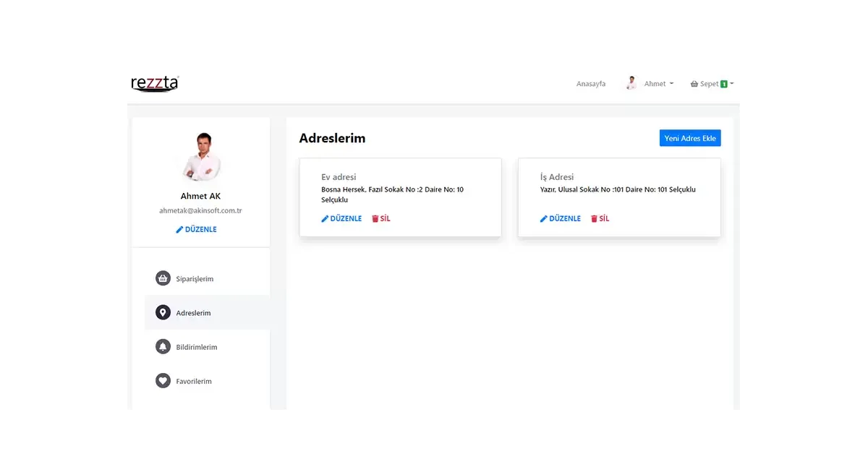Click the Ev adresi card title
This screenshot has width=868, height=472.
tap(339, 176)
